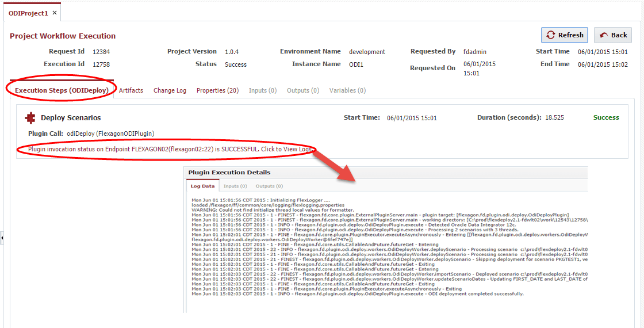Close the ODIProject1 tab
The height and width of the screenshot is (328, 644).
(x=55, y=13)
